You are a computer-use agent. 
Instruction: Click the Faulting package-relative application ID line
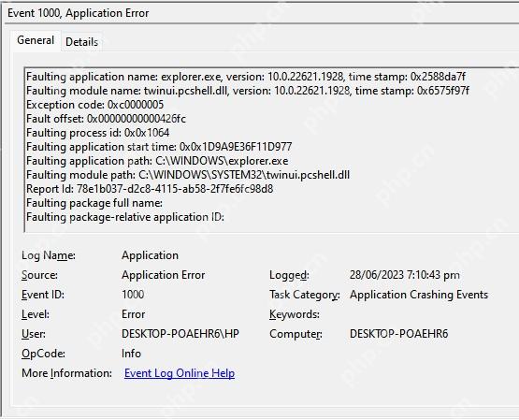coord(125,217)
